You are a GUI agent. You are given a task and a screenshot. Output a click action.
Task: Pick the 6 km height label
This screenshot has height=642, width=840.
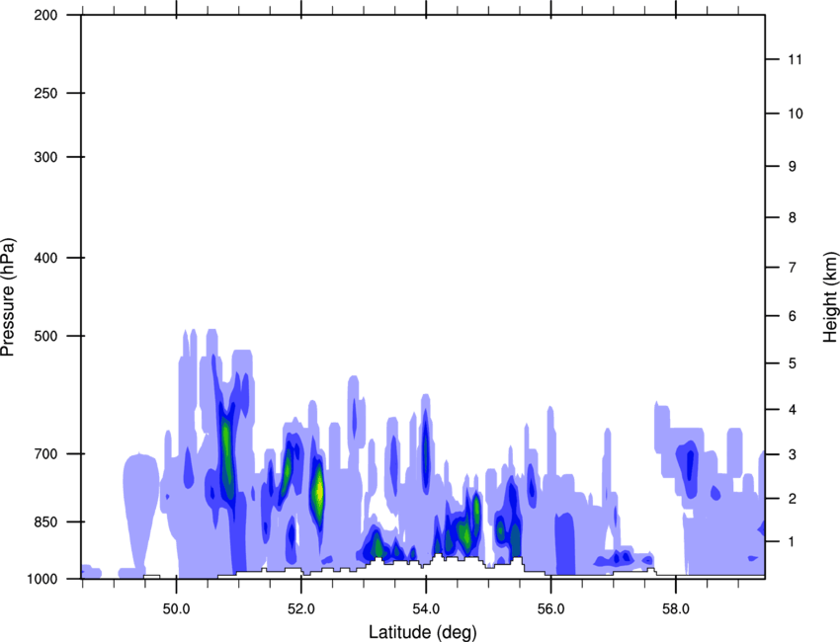[x=793, y=316]
